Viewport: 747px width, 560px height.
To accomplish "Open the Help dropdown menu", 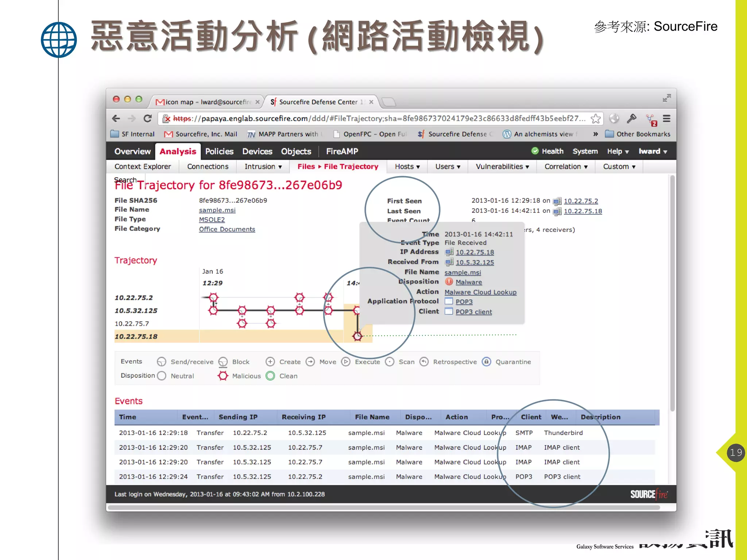I will [618, 151].
